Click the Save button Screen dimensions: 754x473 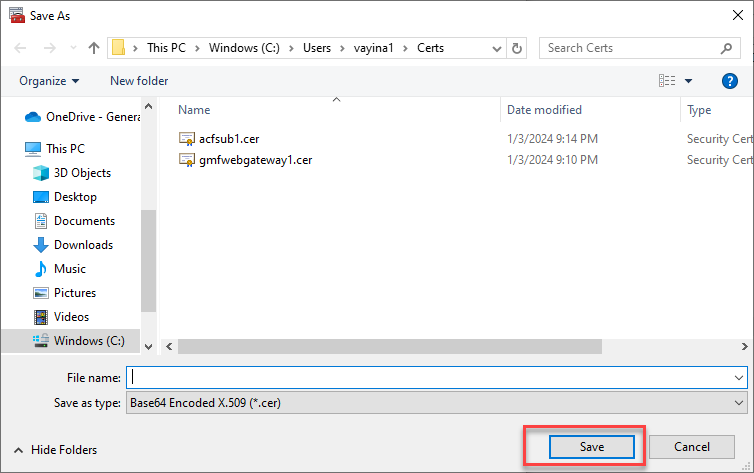click(591, 447)
